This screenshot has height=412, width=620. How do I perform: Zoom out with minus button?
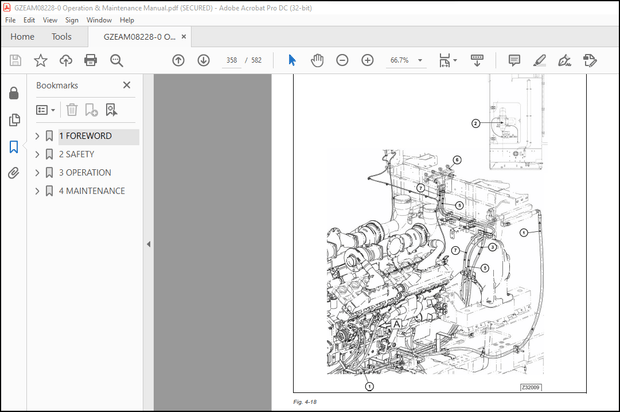342,60
